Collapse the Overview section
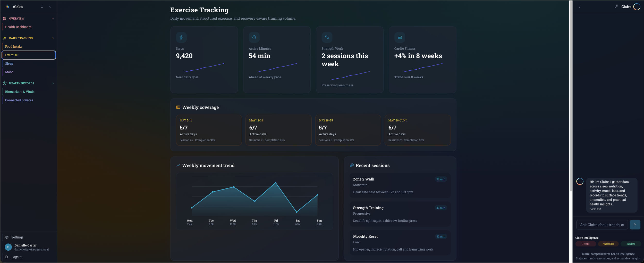Screen dimensions: 644x263 [x=53, y=18]
